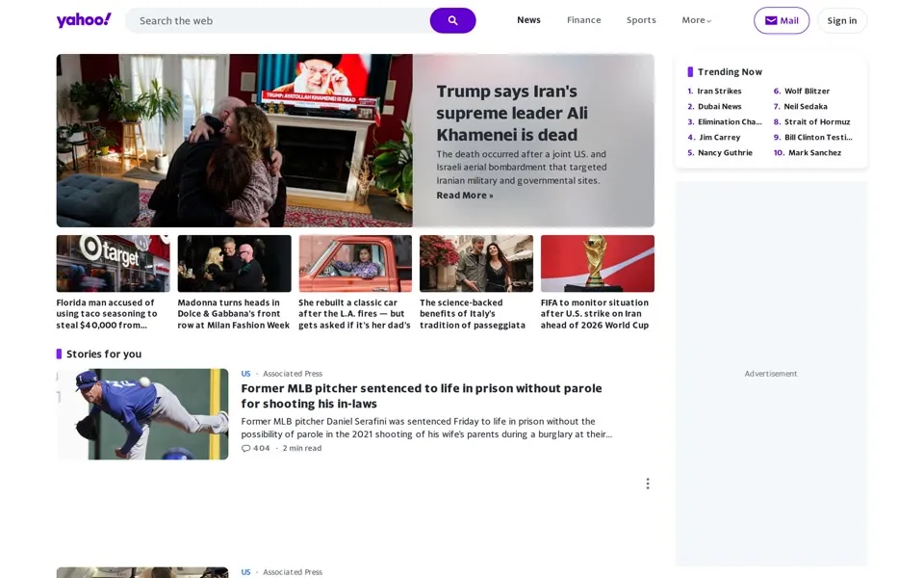Open the Italy passeggiata couple thumbnail
Viewport: 924px width, 578px height.
[476, 264]
